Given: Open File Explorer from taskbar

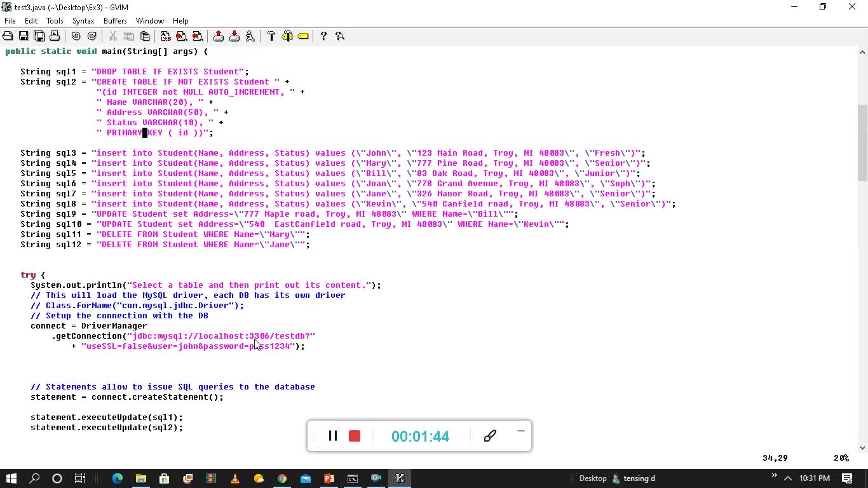Looking at the screenshot, I should [x=141, y=478].
